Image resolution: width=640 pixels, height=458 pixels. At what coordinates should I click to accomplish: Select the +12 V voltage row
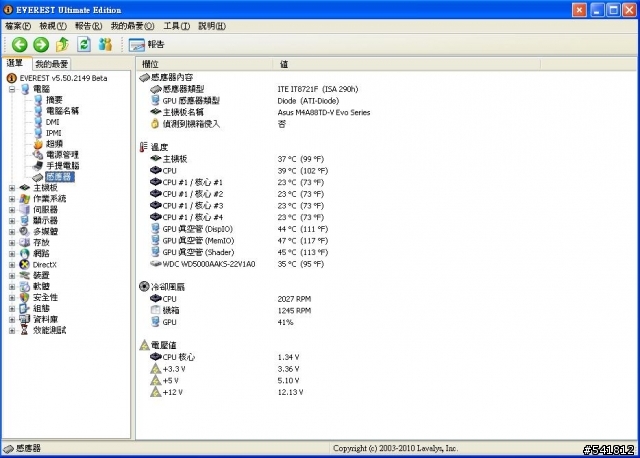tap(227, 392)
